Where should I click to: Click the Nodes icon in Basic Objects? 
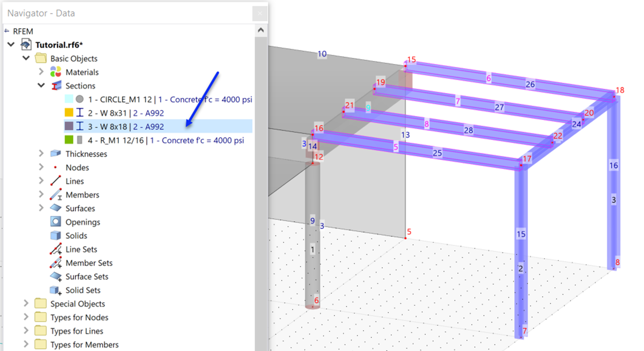54,167
